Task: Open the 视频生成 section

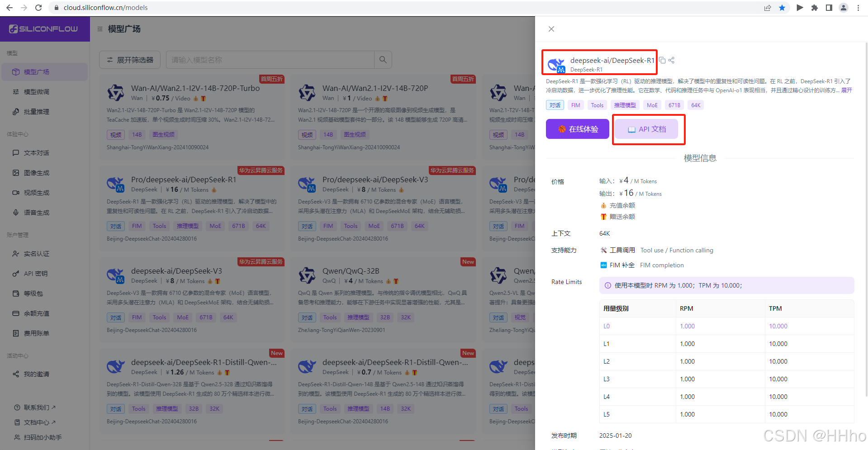Action: click(x=35, y=193)
